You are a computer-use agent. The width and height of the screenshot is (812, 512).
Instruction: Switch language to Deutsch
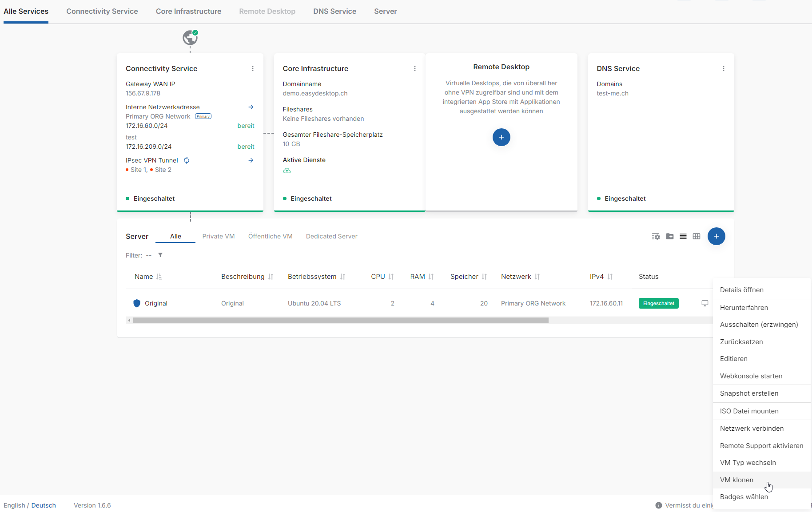tap(44, 505)
